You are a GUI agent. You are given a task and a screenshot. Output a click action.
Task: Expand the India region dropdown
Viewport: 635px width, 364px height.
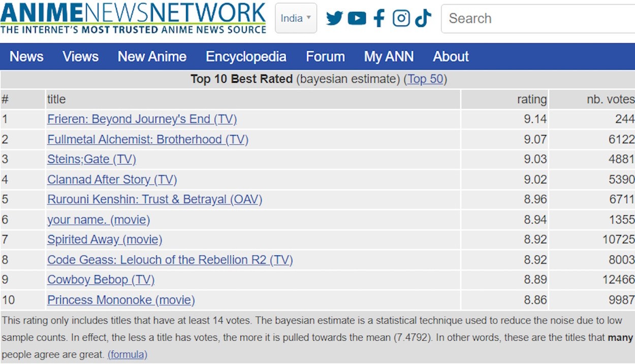[296, 18]
